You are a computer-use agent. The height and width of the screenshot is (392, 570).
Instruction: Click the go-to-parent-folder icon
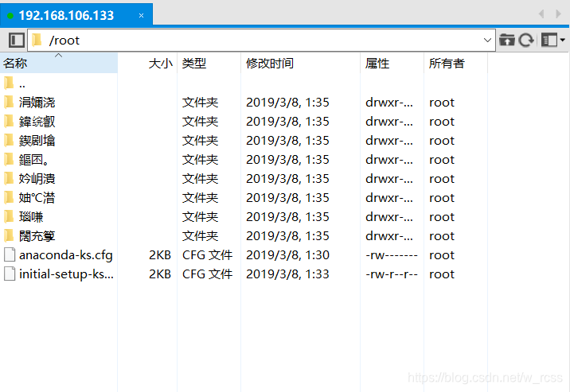tap(507, 40)
